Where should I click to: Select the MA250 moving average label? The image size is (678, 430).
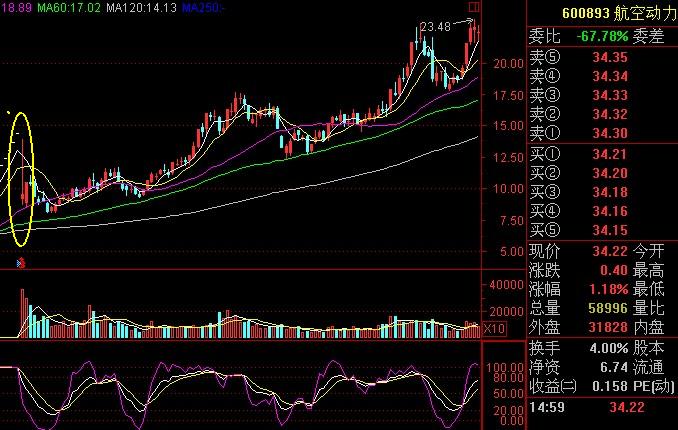(x=203, y=7)
